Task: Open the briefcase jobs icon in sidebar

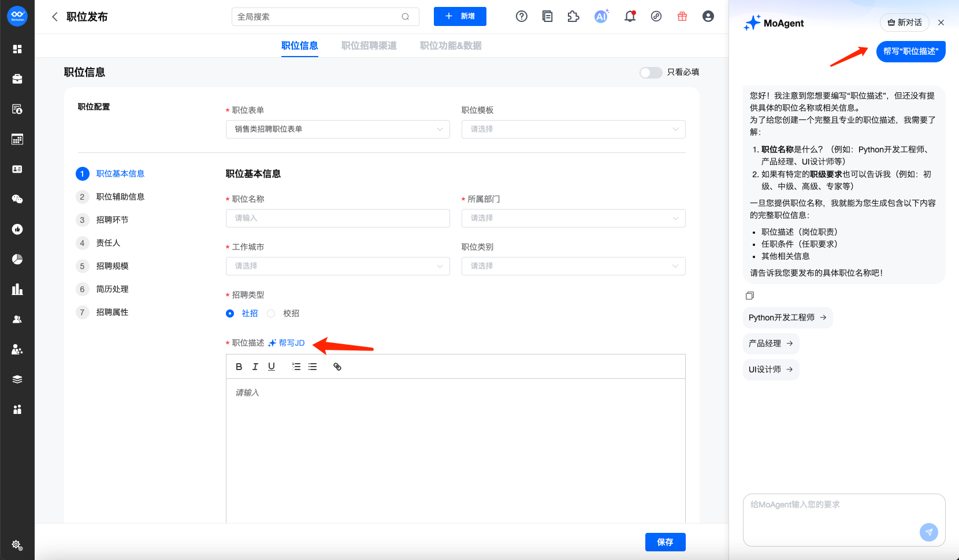Action: [x=17, y=79]
